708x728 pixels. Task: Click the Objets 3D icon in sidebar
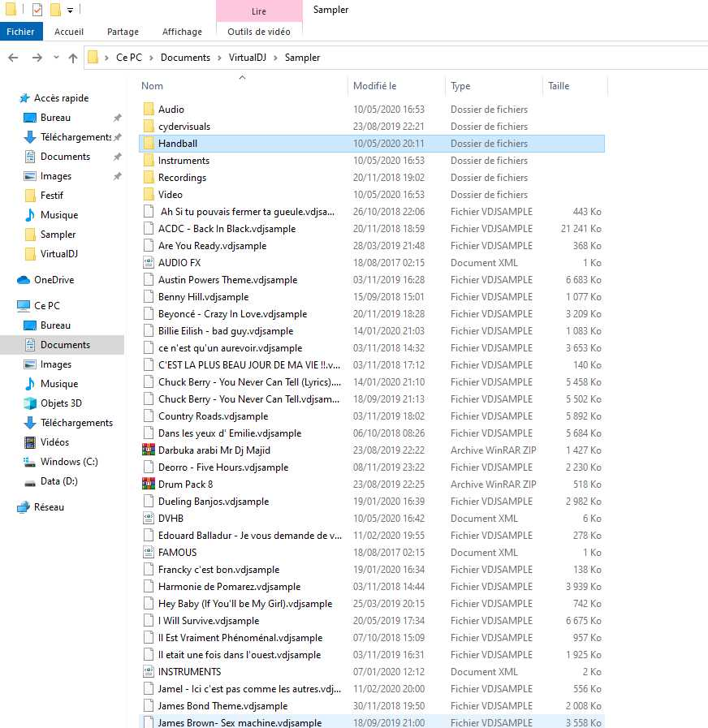pos(30,403)
